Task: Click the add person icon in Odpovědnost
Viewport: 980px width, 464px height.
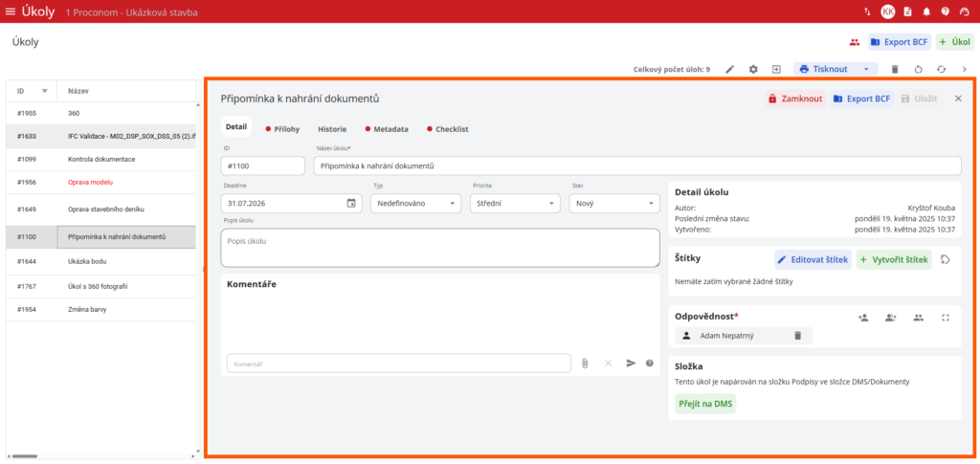Action: click(864, 318)
